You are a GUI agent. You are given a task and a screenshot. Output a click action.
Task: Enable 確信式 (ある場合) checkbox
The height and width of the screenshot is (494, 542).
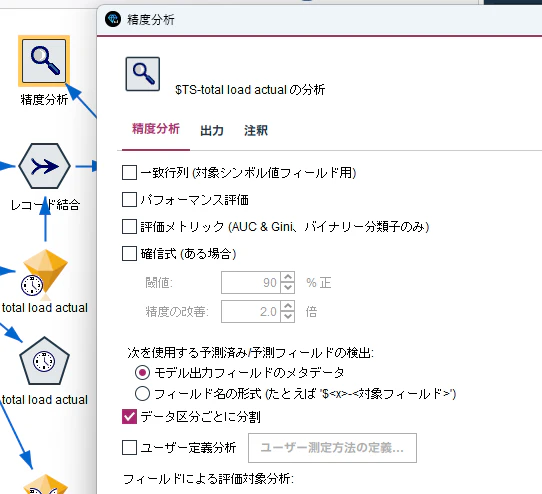(x=129, y=254)
